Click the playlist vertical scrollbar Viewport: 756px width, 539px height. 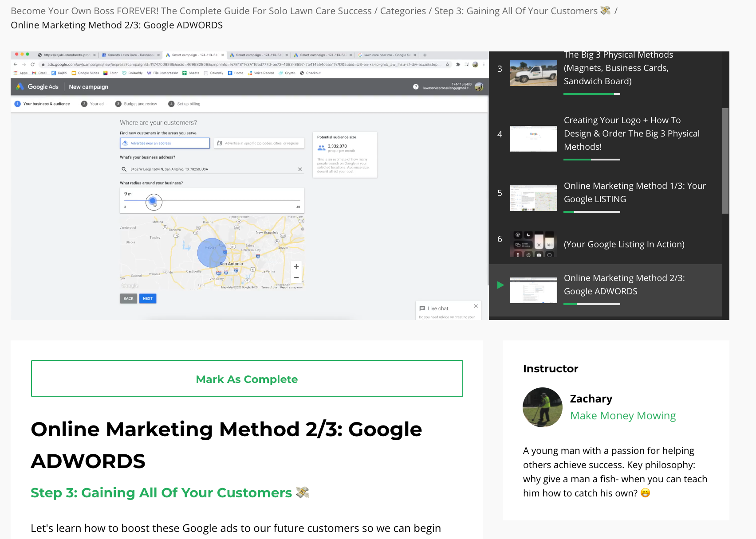point(725,160)
